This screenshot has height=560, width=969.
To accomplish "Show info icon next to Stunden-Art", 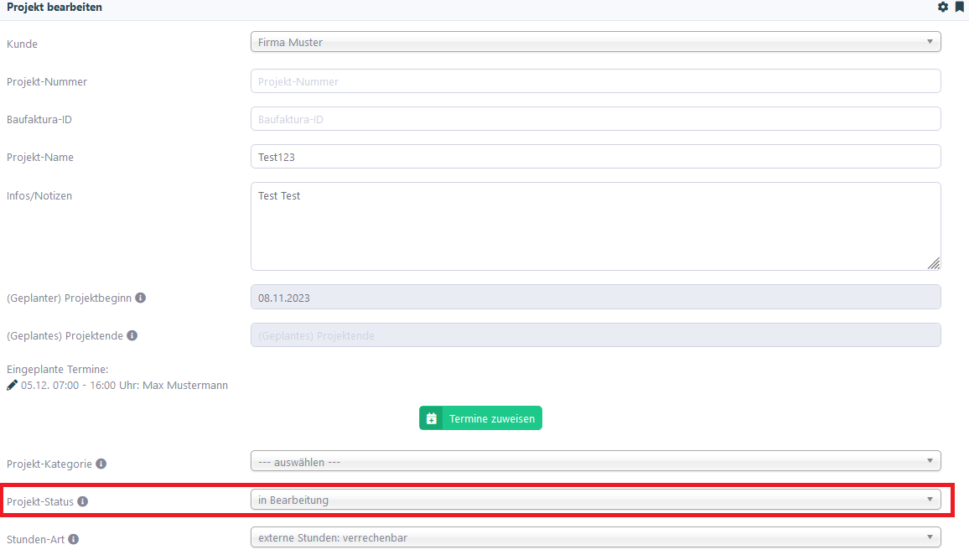I will [74, 539].
